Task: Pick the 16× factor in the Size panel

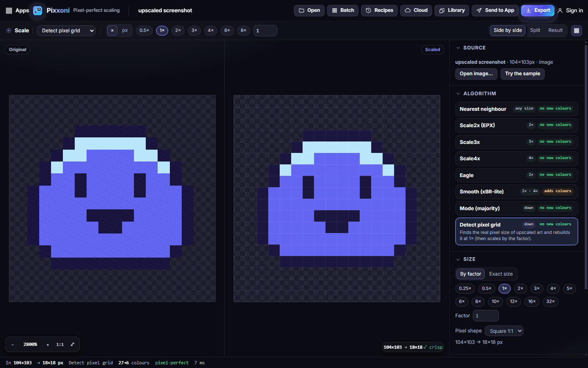Action: point(532,301)
